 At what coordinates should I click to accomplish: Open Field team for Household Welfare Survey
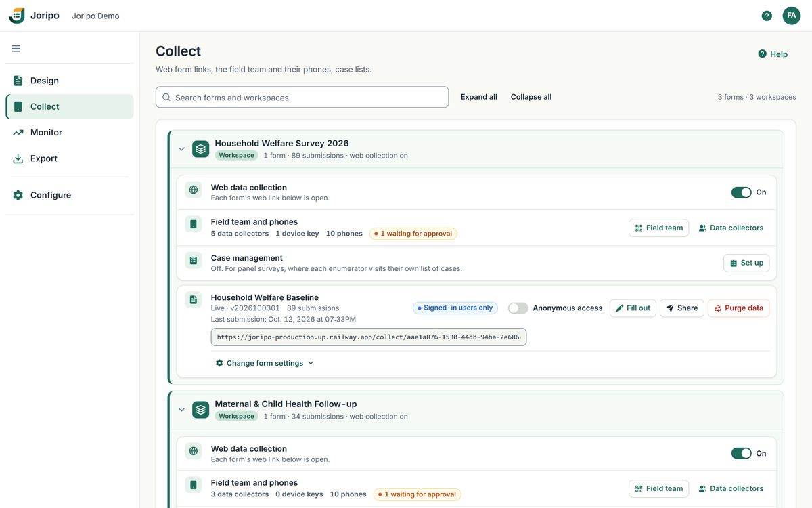click(x=658, y=228)
